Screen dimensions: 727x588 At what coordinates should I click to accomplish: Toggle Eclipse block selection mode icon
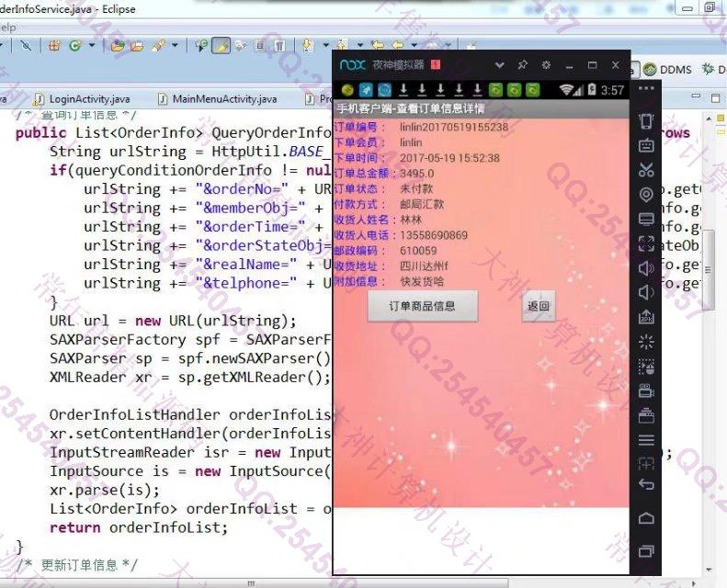(x=259, y=45)
